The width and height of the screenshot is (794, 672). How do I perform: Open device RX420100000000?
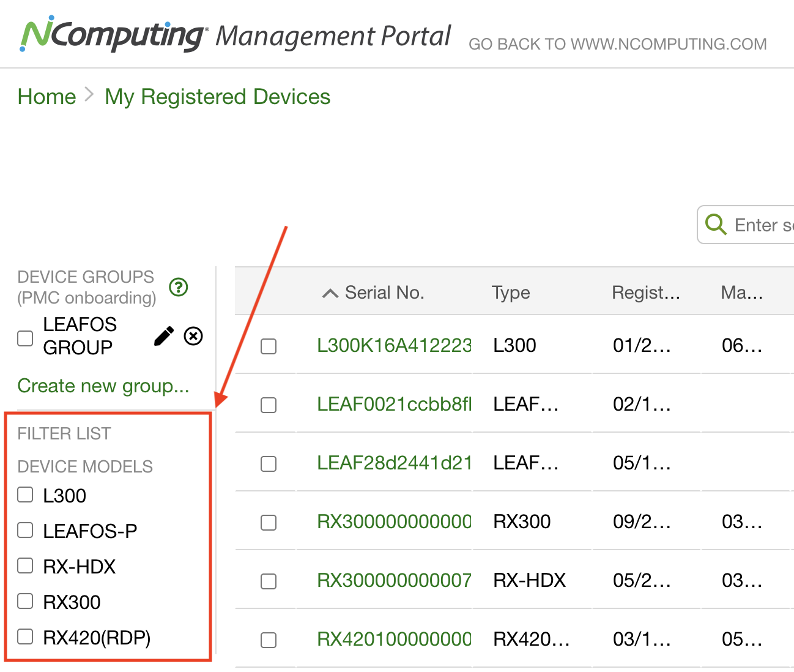394,639
